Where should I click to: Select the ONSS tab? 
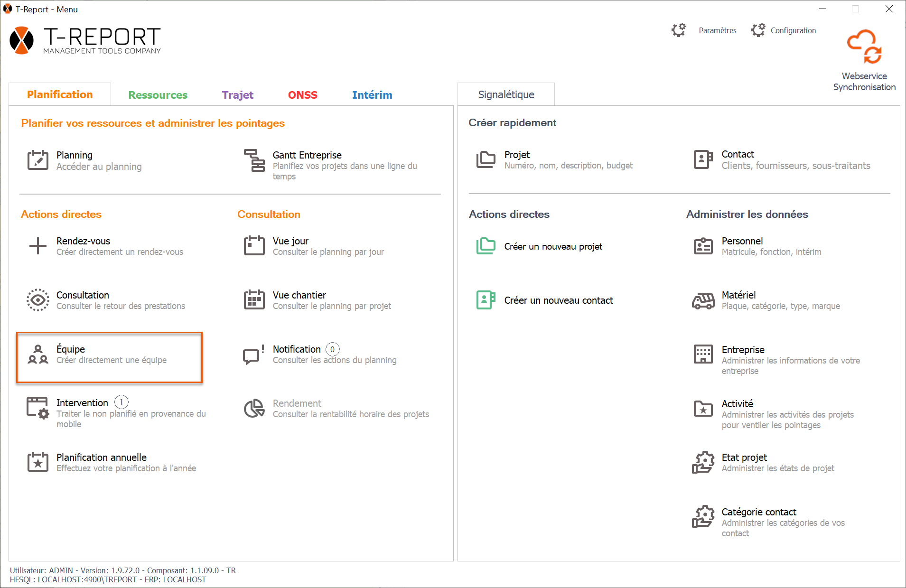coord(302,95)
